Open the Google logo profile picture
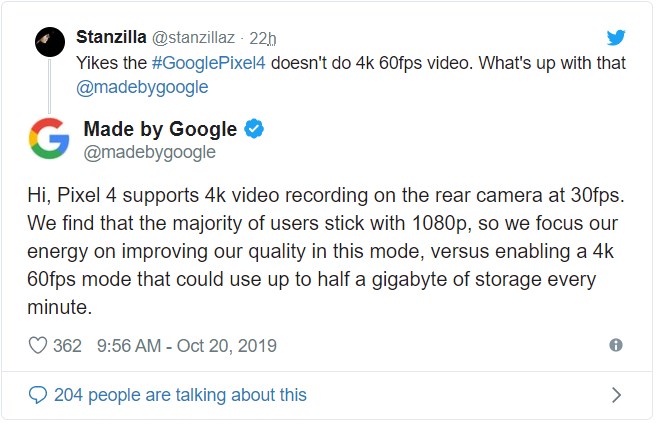This screenshot has width=657, height=424. [x=48, y=138]
